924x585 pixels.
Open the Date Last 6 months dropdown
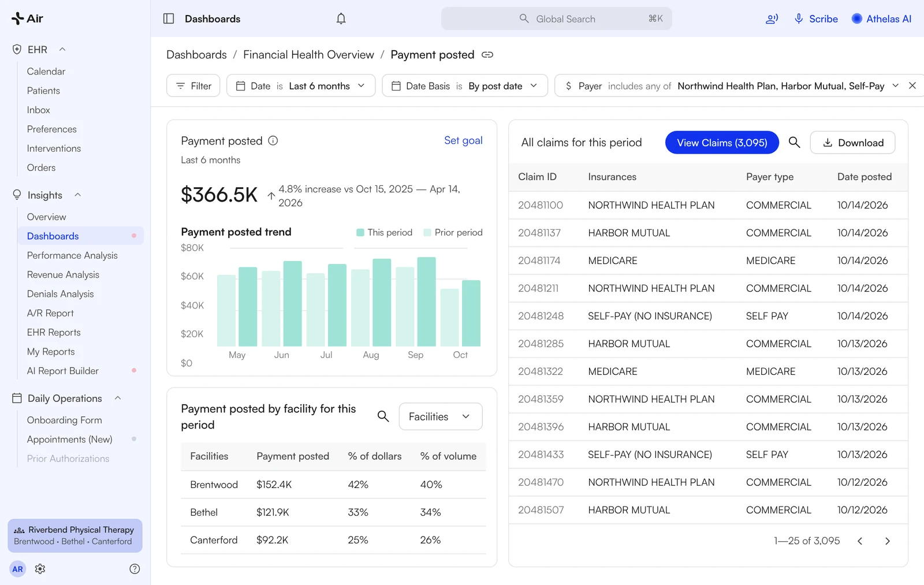click(301, 85)
